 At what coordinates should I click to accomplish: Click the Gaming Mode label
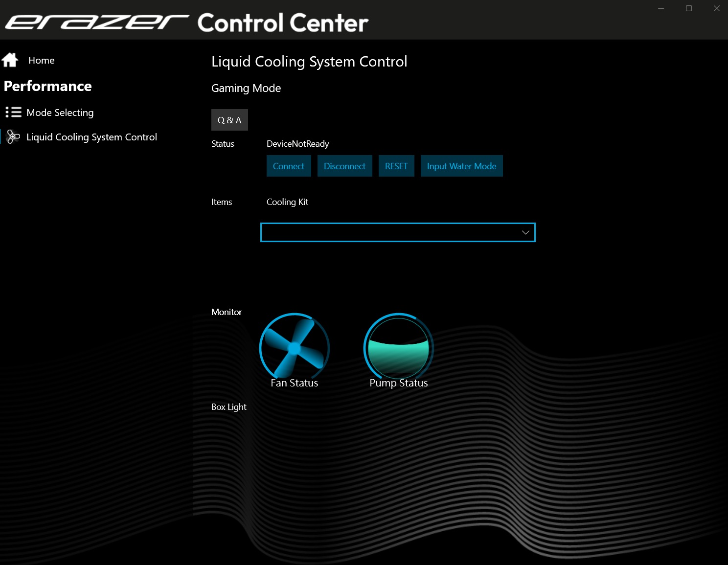246,89
